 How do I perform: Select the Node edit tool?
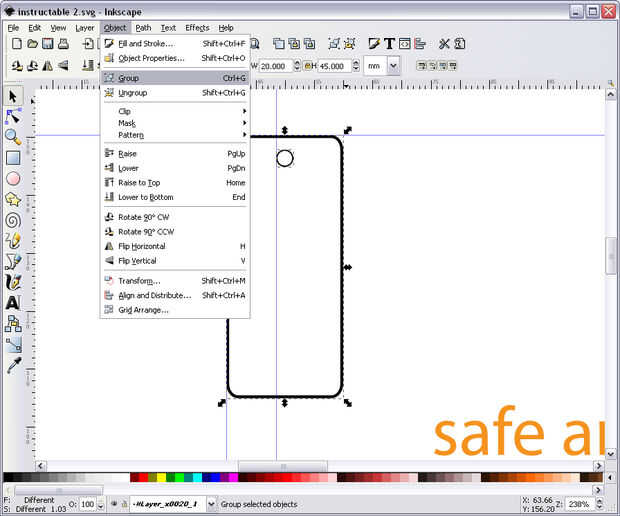click(13, 117)
